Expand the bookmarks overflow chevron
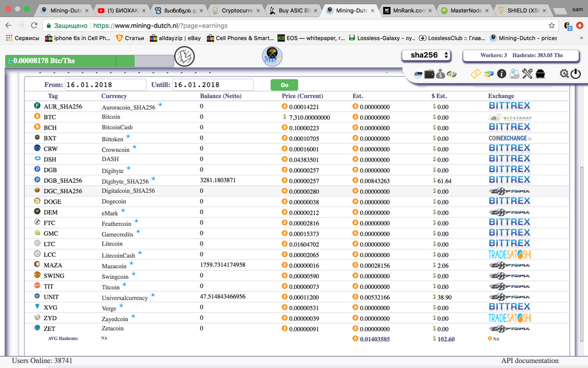Image resolution: width=588 pixels, height=368 pixels. tap(581, 38)
